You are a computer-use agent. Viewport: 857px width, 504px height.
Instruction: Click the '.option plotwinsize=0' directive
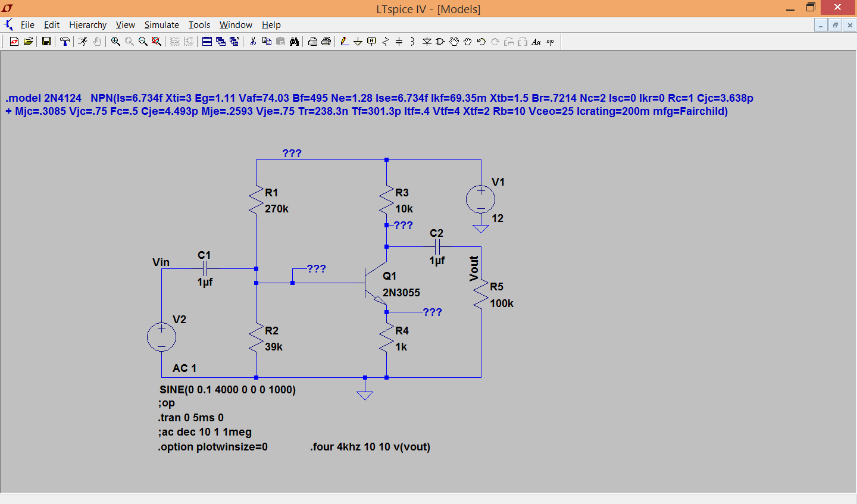(x=213, y=447)
